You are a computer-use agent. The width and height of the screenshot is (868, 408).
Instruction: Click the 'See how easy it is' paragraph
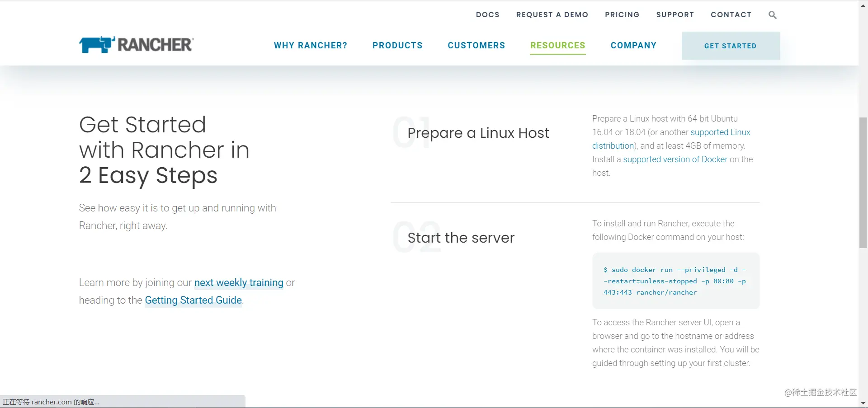click(x=177, y=217)
